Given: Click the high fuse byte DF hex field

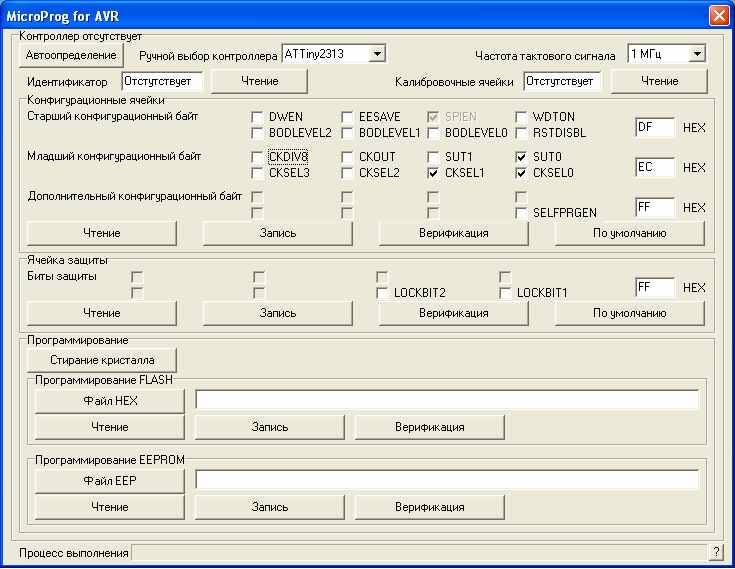Looking at the screenshot, I should (x=655, y=127).
